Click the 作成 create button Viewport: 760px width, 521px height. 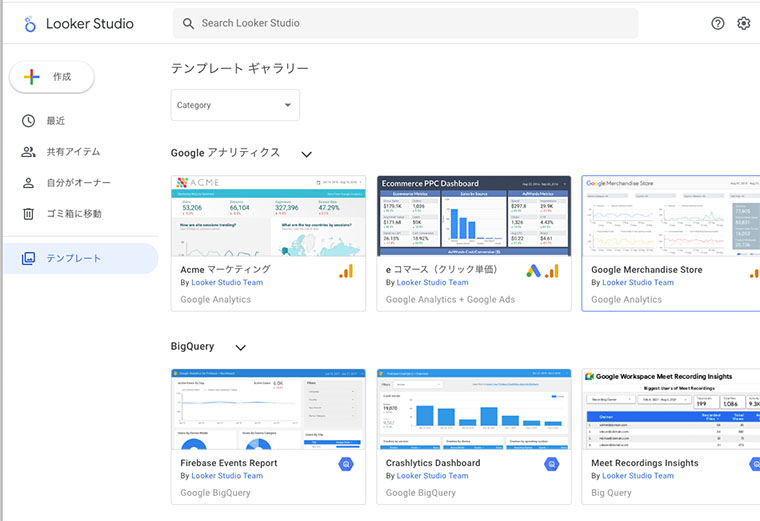point(52,77)
